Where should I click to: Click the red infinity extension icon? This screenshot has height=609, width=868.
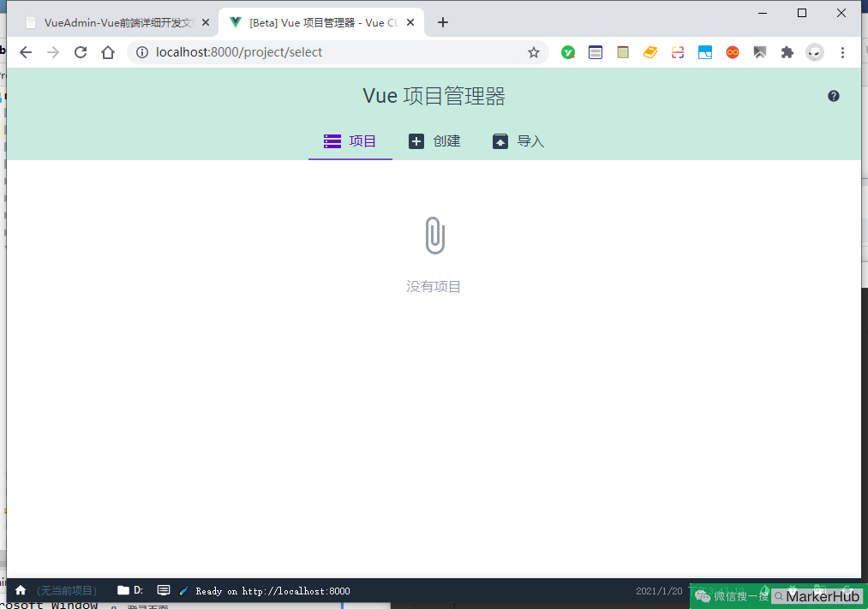[733, 52]
